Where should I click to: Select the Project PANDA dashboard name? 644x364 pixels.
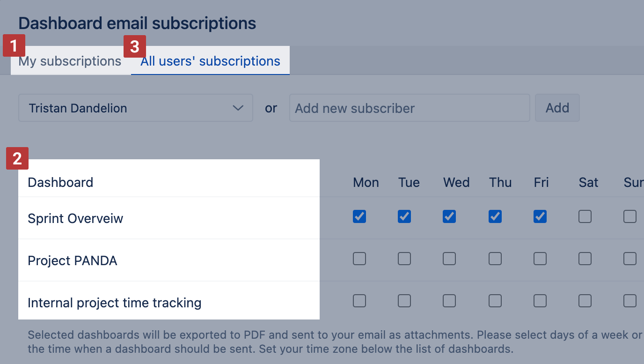pyautogui.click(x=73, y=260)
